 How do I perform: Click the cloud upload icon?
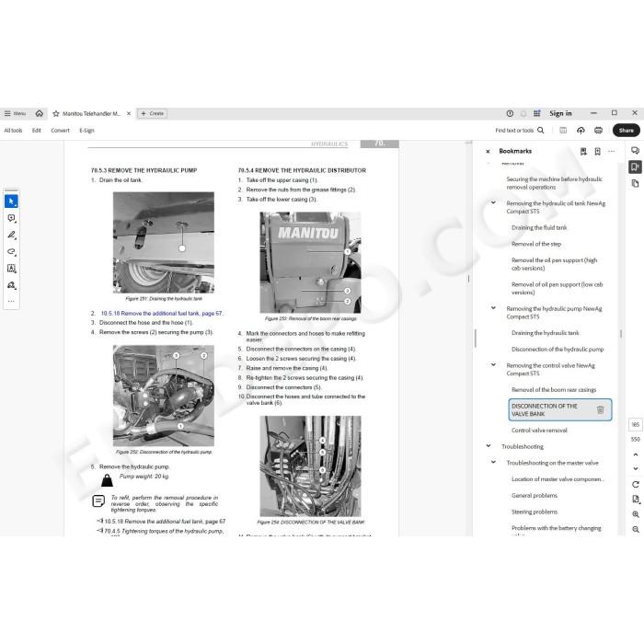pyautogui.click(x=581, y=131)
